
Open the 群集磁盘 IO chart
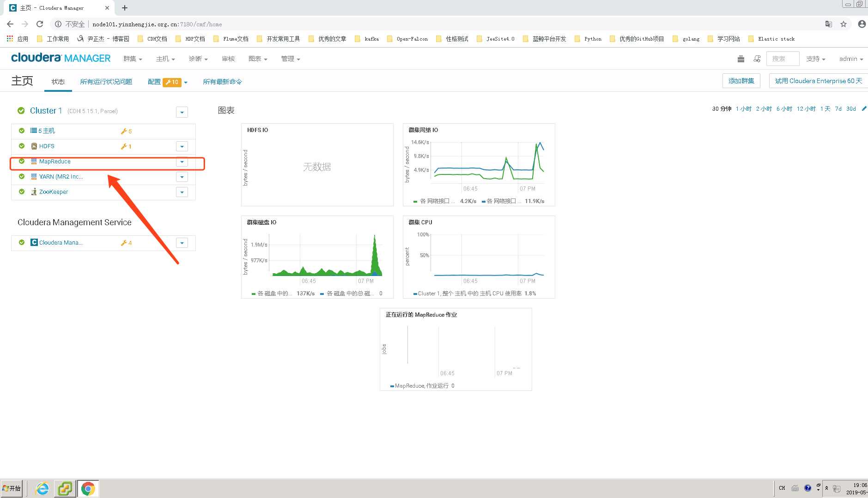(x=317, y=257)
